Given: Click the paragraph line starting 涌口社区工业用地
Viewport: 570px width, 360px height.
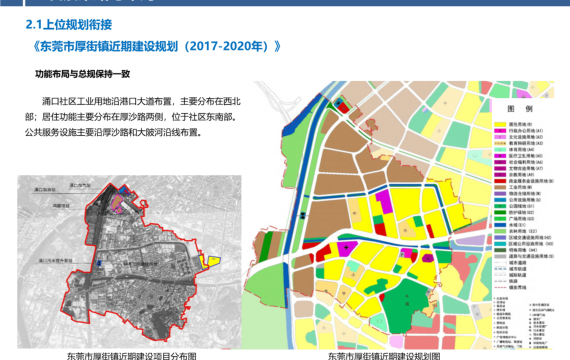Looking at the screenshot, I should (x=141, y=101).
